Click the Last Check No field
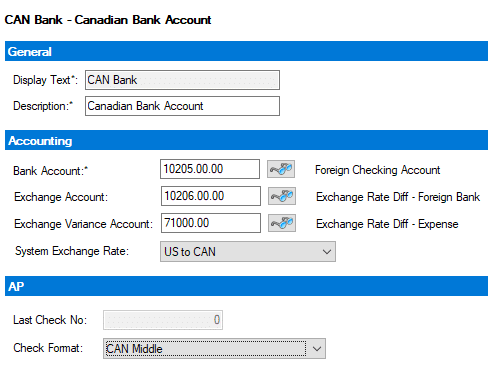This screenshot has height=372, width=488. tap(163, 320)
